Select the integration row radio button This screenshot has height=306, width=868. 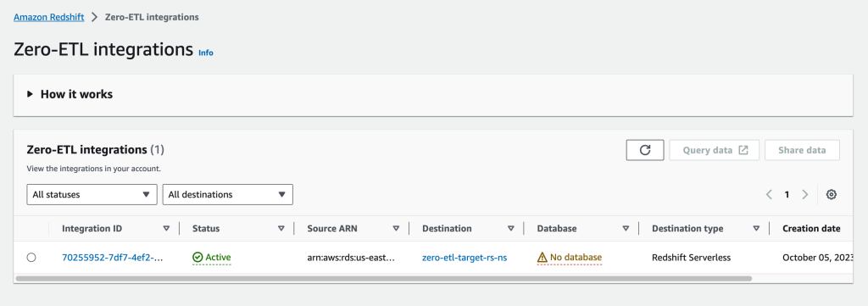(31, 258)
